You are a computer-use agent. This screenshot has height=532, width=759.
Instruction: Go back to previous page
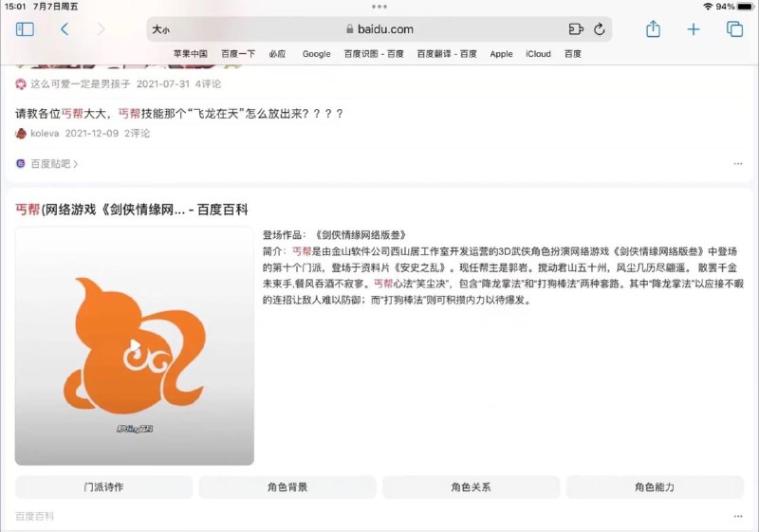pyautogui.click(x=65, y=29)
